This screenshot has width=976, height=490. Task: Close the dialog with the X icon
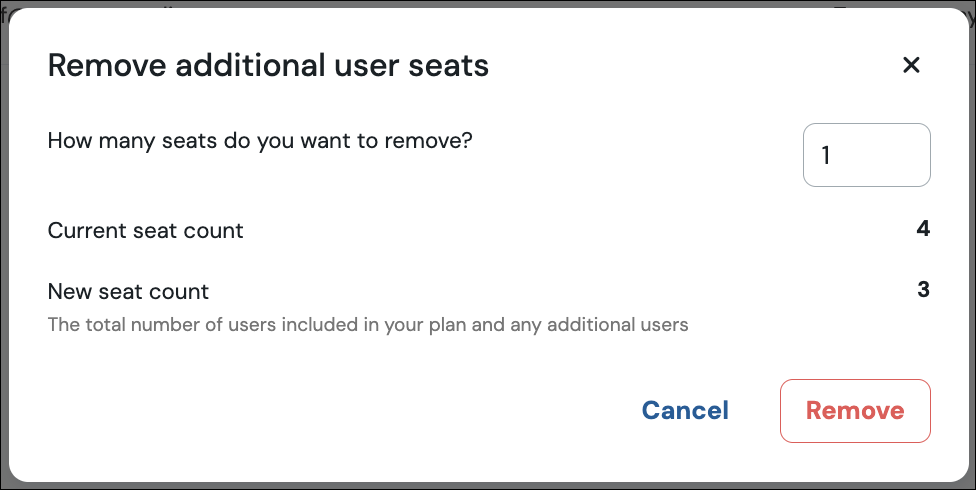(911, 65)
